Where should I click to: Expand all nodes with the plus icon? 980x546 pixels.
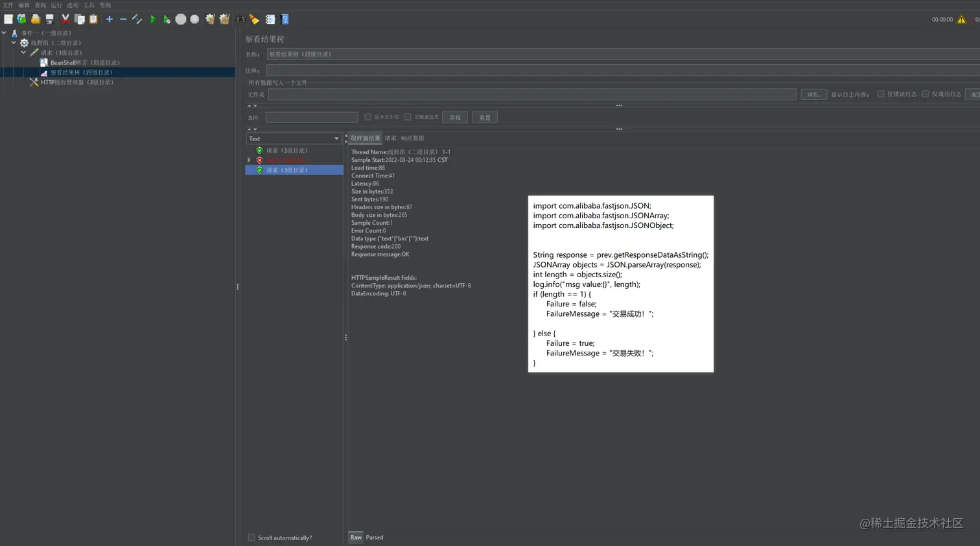pyautogui.click(x=109, y=19)
